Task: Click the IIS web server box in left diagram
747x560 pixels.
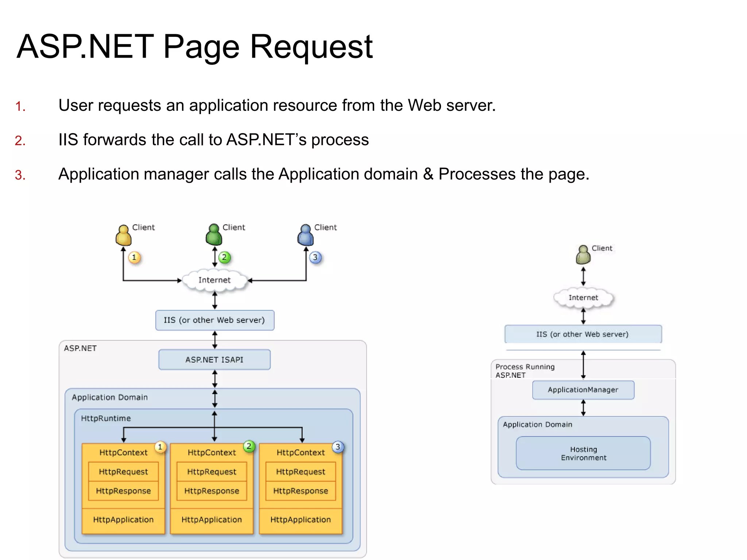Action: click(214, 320)
